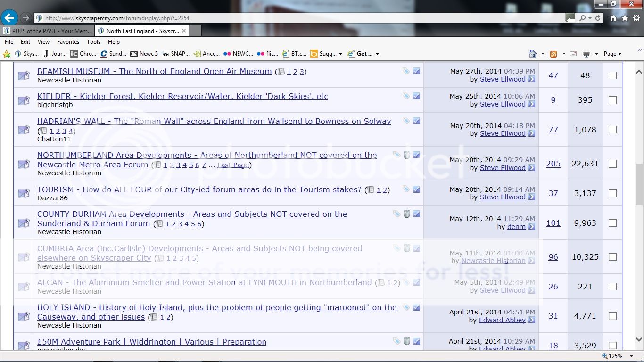Open the Tools menu

(x=93, y=42)
